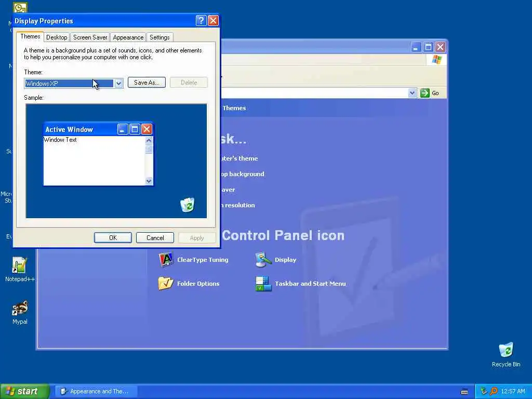This screenshot has height=399, width=532.
Task: Click the first system tray icon beside the magnifier
Action: (484, 391)
